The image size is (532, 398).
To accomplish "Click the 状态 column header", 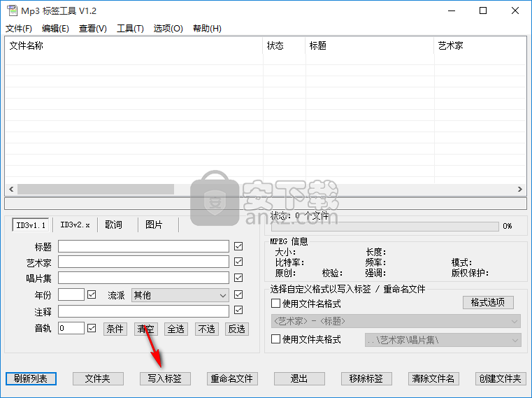I will click(x=285, y=45).
